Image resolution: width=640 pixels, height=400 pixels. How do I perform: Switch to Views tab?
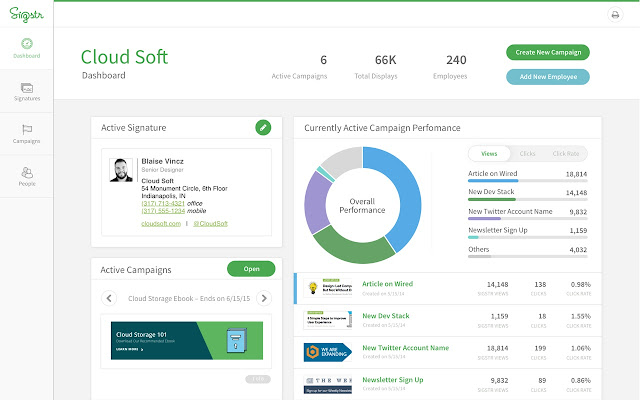point(489,153)
